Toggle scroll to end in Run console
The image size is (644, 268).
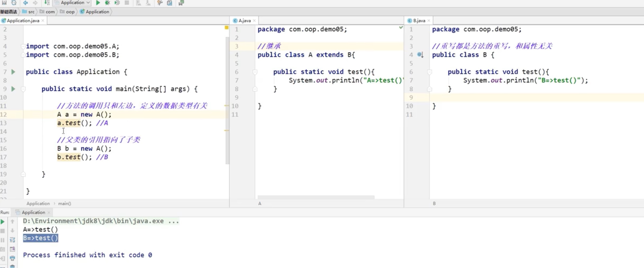pyautogui.click(x=12, y=249)
